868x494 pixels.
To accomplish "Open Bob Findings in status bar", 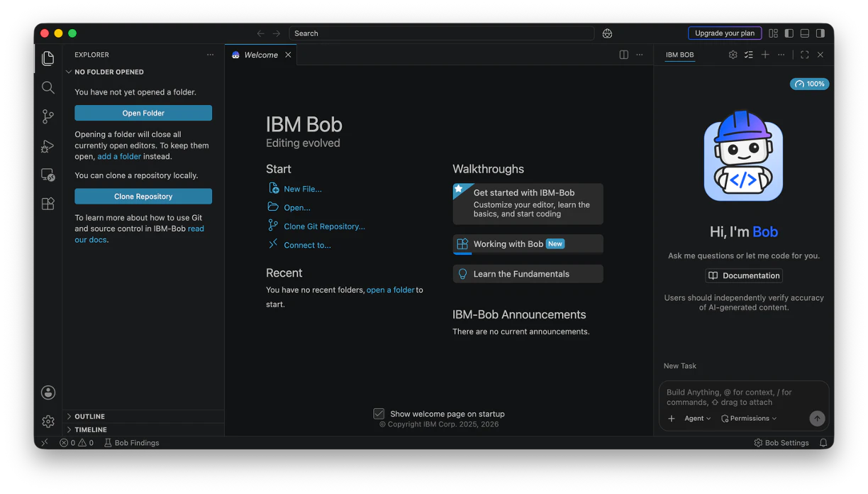I will [132, 443].
